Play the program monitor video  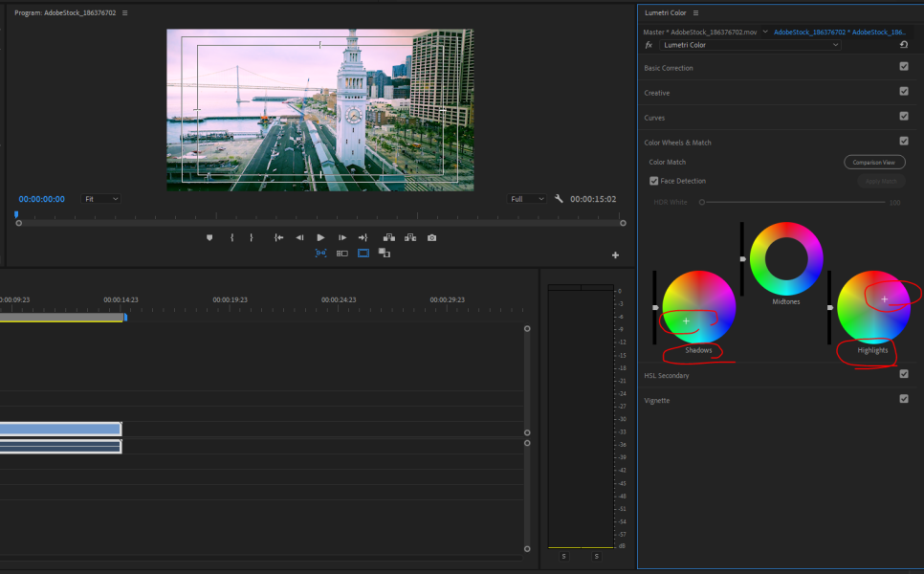320,237
